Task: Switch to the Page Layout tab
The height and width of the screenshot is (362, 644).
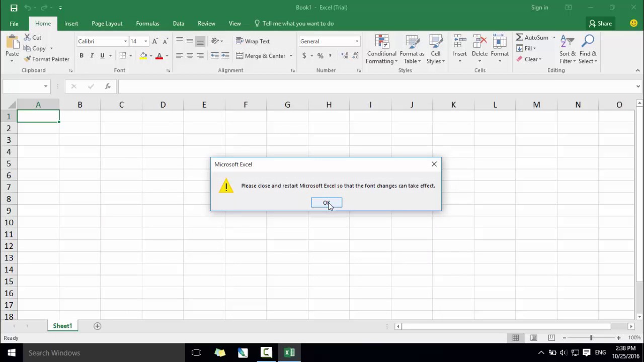Action: coord(107,24)
